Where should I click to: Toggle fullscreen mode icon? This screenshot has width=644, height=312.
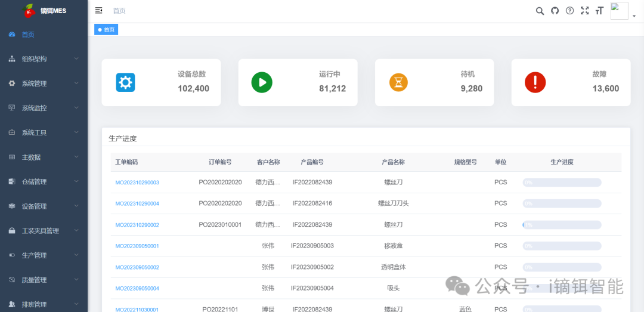click(584, 11)
